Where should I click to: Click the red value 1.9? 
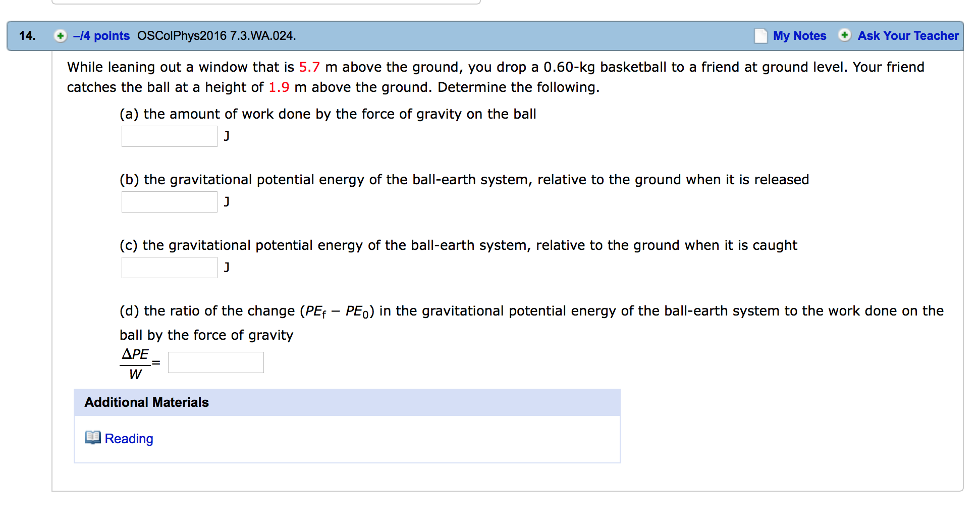click(x=279, y=87)
